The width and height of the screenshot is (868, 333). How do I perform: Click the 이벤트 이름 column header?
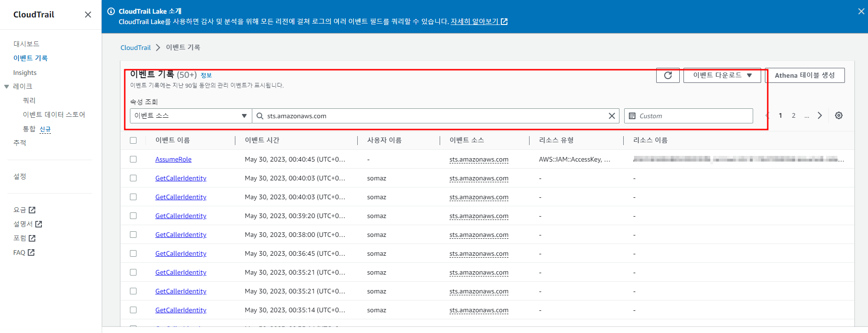[x=173, y=140]
